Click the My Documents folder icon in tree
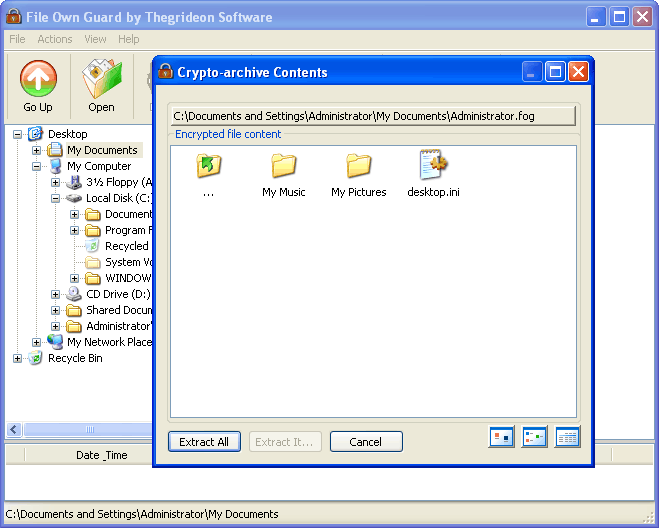 point(55,150)
